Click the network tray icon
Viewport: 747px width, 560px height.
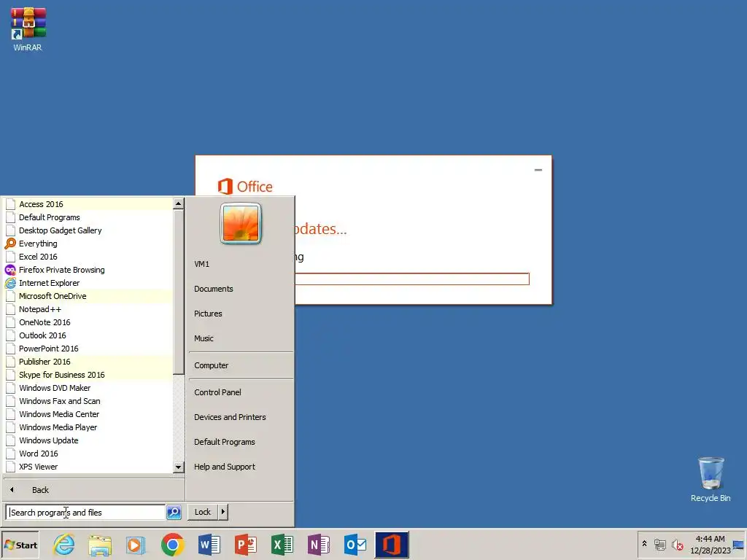tap(659, 544)
